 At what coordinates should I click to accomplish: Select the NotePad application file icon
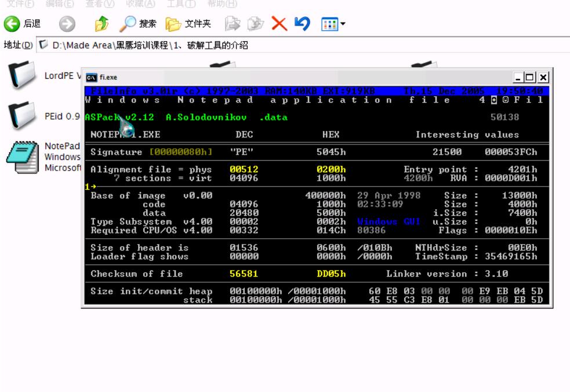pyautogui.click(x=22, y=157)
